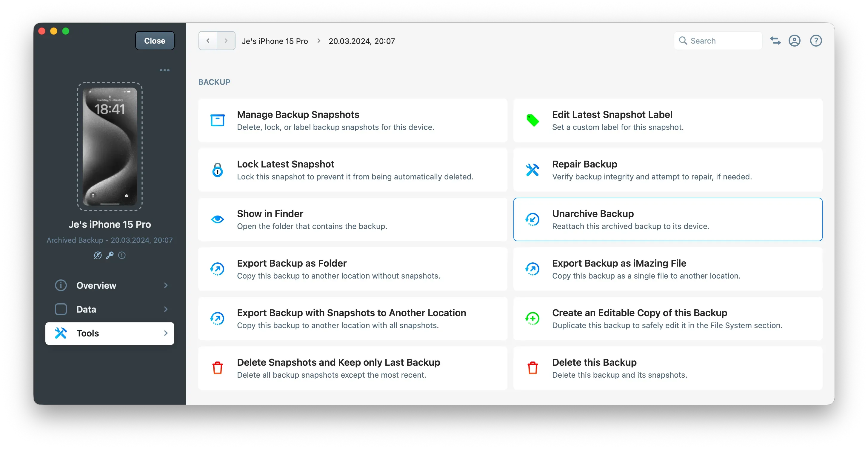Click the red trash icon for Delete this Backup

[533, 367]
